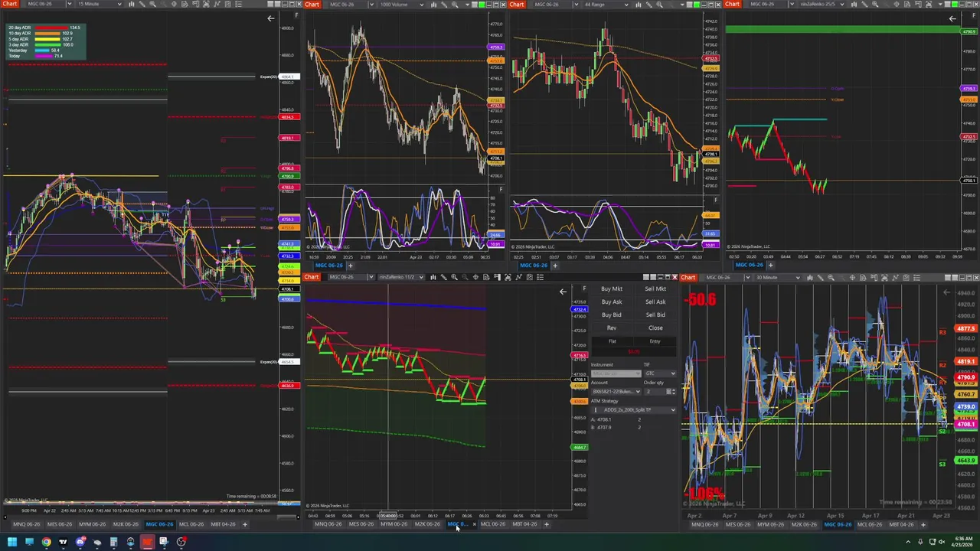This screenshot has height=551, width=980.
Task: Open Properties icon in 15 Minute chart toolbar
Action: pos(238,4)
